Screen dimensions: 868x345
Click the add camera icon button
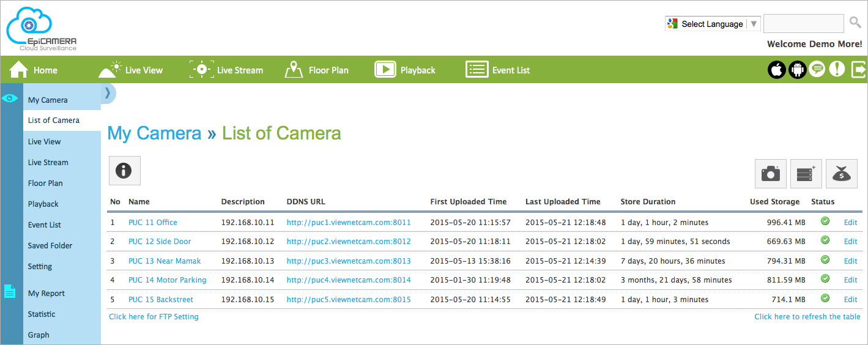[x=771, y=174]
